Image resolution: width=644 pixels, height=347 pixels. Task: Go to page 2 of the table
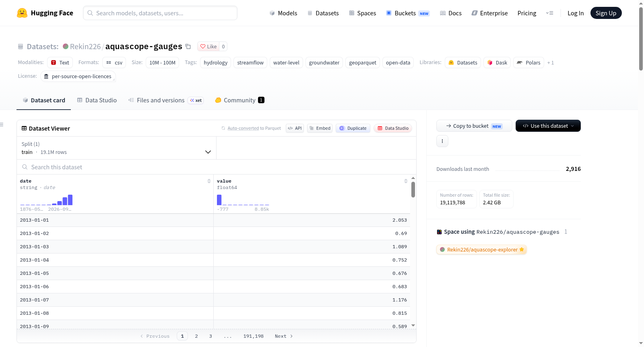[x=196, y=336]
